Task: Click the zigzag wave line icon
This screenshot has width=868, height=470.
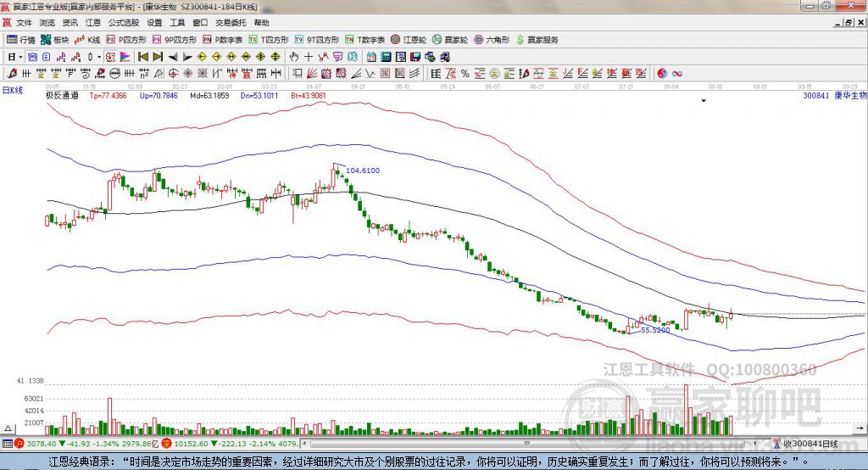Action: coord(323,57)
